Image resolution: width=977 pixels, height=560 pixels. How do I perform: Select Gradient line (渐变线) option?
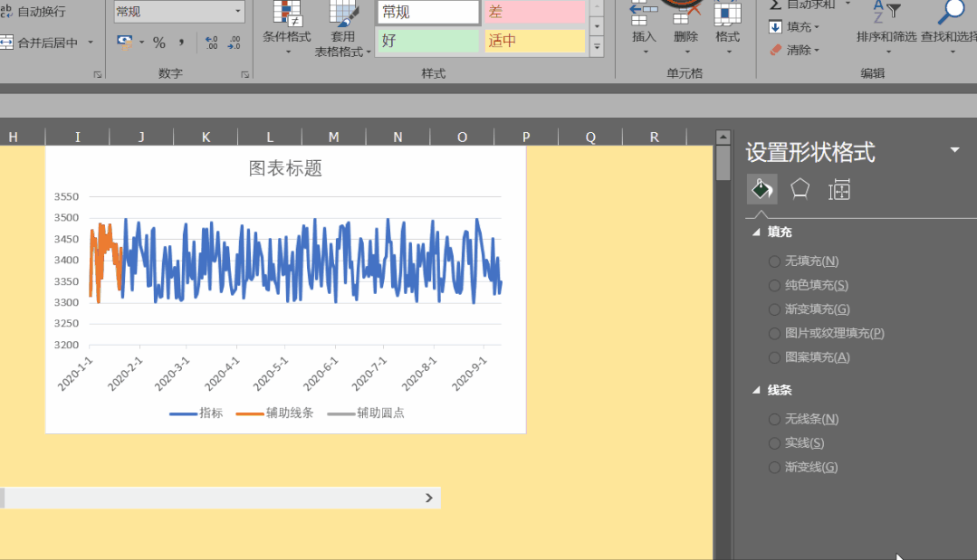(803, 468)
